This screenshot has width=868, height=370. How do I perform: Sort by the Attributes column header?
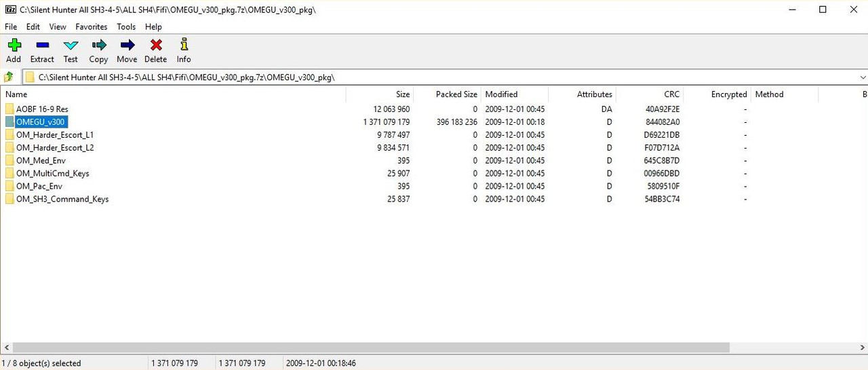coord(582,94)
